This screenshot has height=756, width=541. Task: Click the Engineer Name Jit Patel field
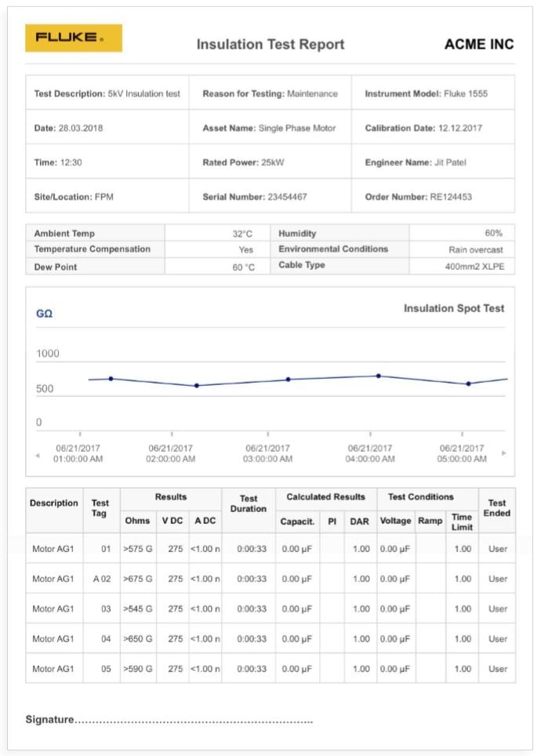point(433,162)
